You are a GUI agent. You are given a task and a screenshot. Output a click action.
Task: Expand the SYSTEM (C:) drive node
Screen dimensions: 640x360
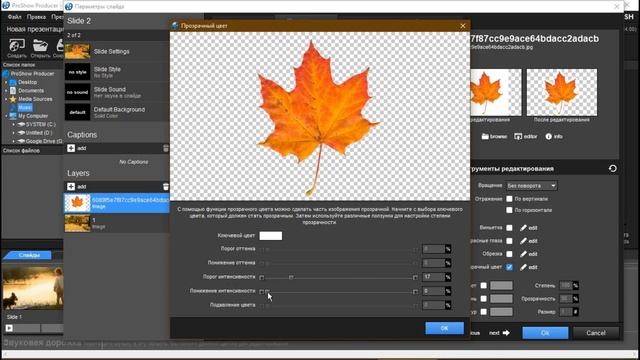(13, 124)
